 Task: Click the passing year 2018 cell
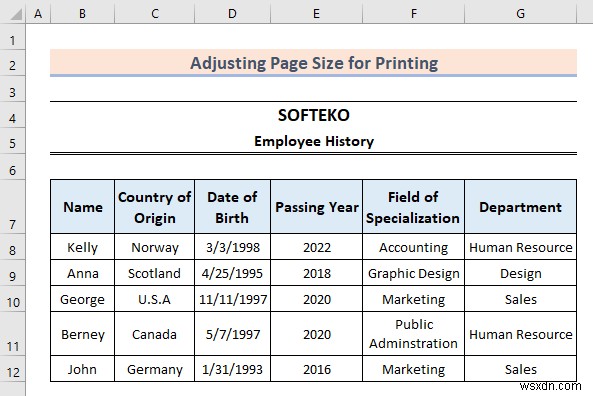tap(317, 273)
